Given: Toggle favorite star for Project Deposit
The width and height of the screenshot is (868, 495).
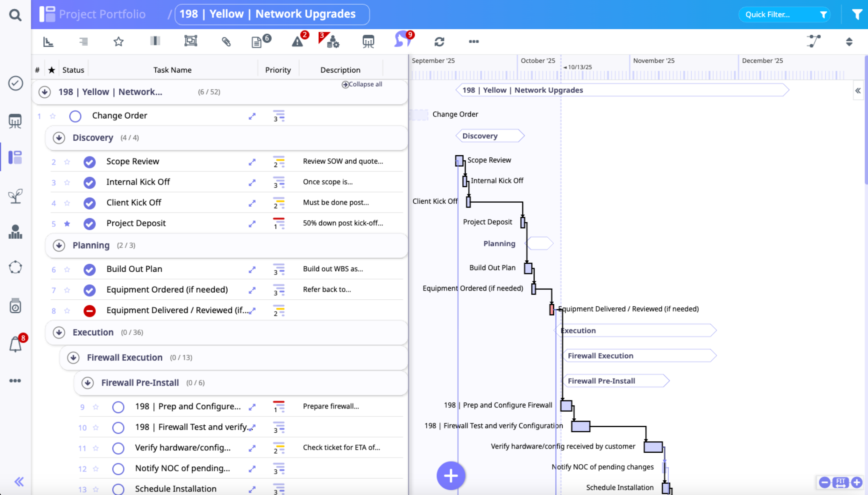Looking at the screenshot, I should click(x=67, y=224).
